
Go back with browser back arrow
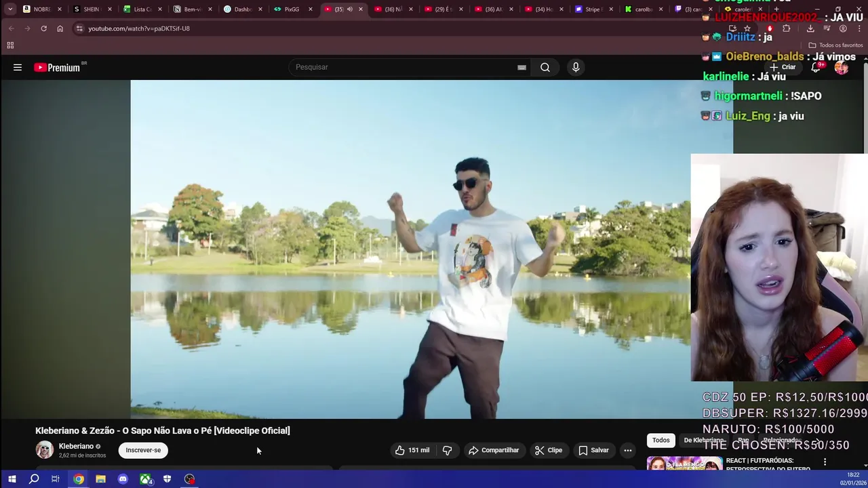[x=11, y=28]
